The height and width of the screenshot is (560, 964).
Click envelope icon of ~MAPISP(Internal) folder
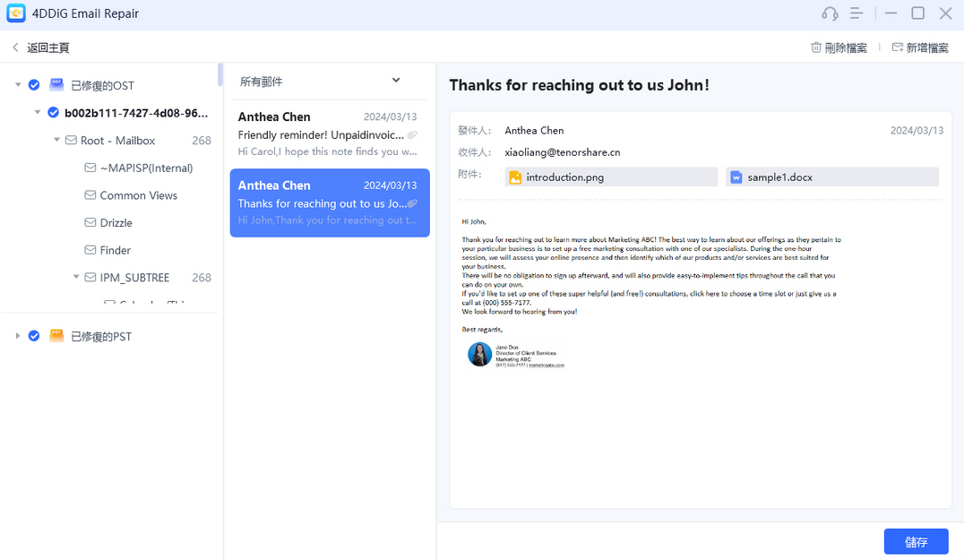90,168
